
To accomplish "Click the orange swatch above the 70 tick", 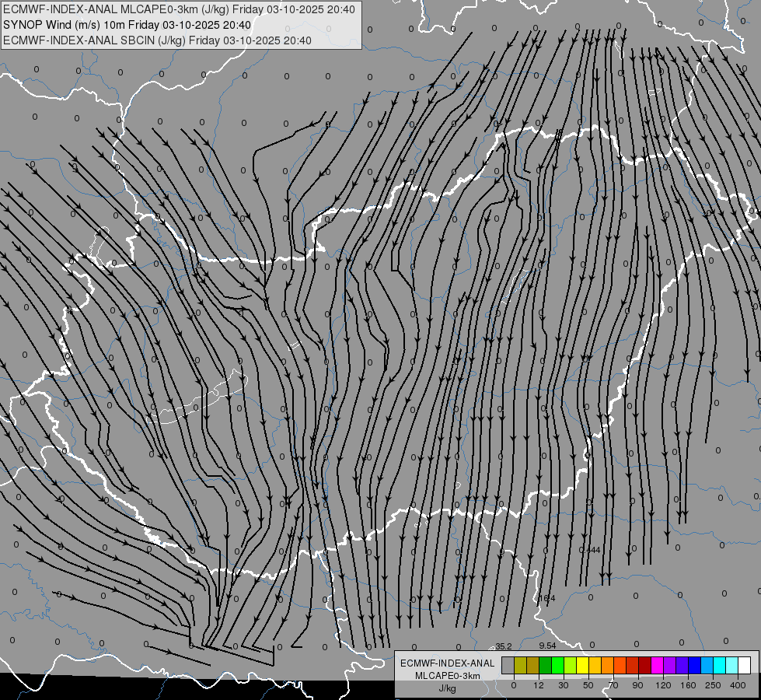I will 608,665.
